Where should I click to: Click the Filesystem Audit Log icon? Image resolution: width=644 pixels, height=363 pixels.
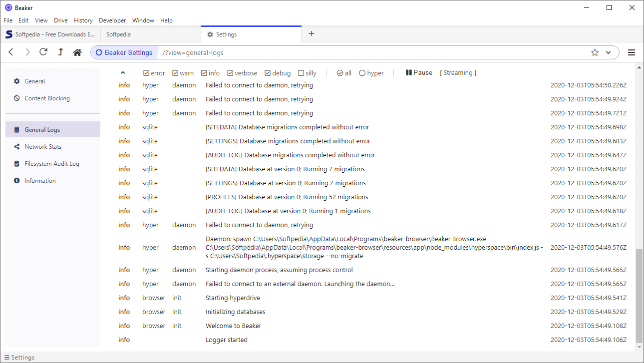tap(17, 164)
